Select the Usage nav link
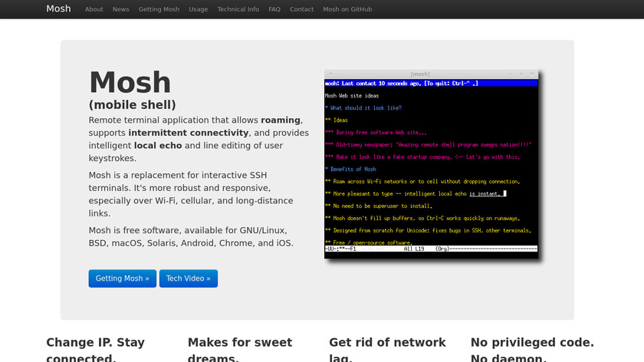The image size is (644, 362). (x=199, y=9)
